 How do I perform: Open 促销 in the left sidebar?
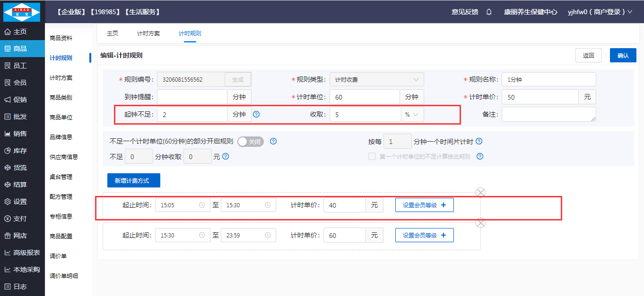point(22,100)
